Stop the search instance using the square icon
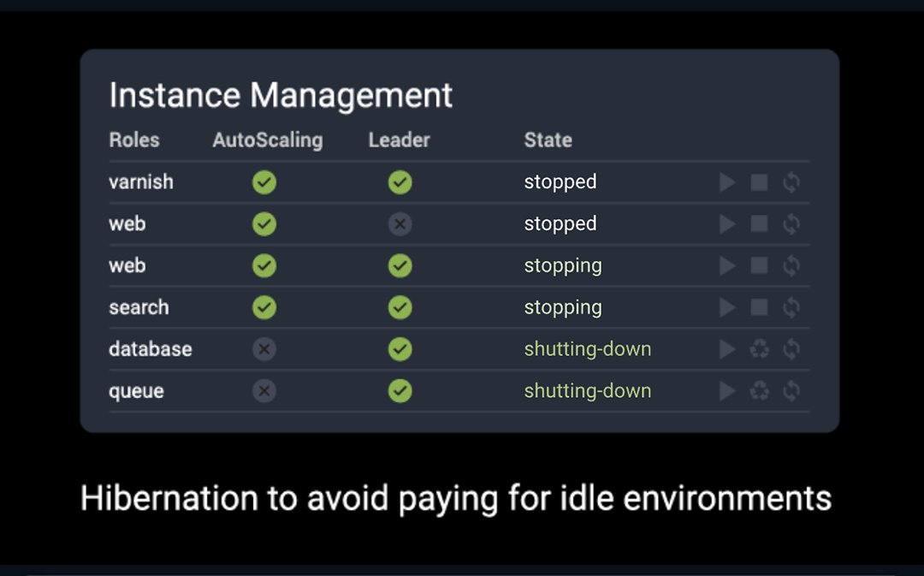Image resolution: width=924 pixels, height=576 pixels. [x=759, y=308]
